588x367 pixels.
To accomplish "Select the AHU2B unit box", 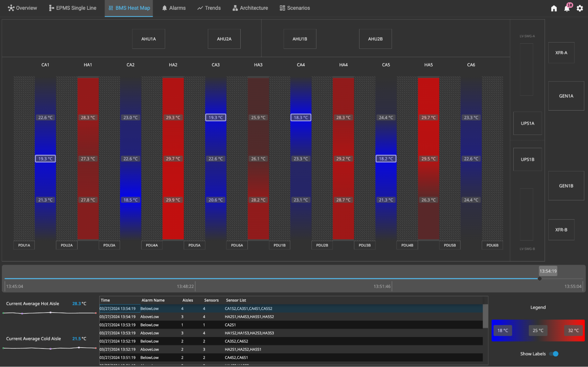I will (x=375, y=39).
